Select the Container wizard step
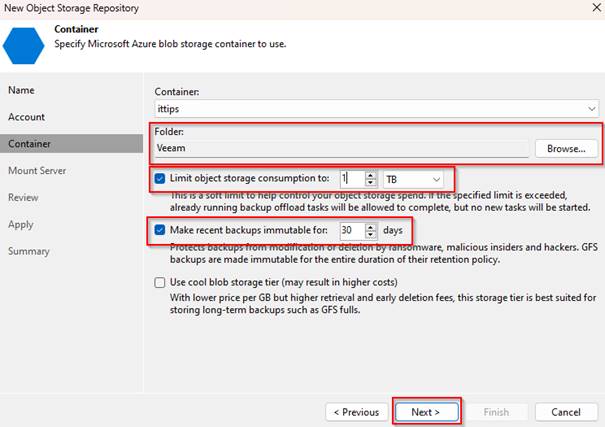The height and width of the screenshot is (427, 605). (x=71, y=144)
